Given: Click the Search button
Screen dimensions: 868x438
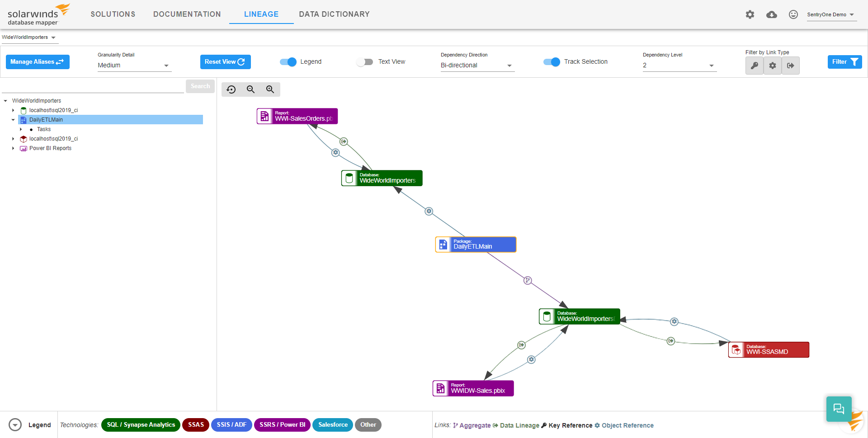Looking at the screenshot, I should [200, 86].
